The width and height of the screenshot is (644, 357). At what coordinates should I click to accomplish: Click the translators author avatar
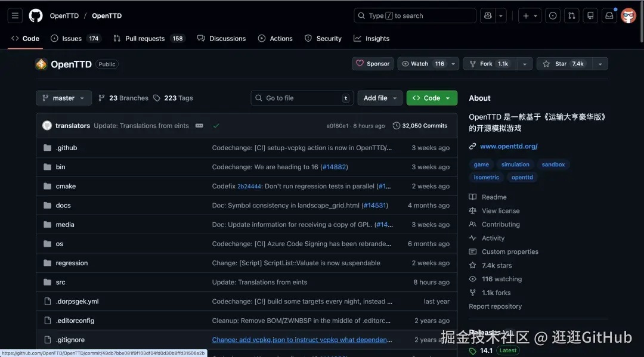coord(47,126)
